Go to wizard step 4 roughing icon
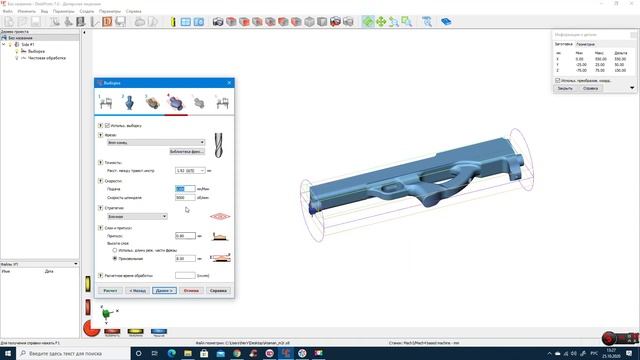Viewport: 640px width, 360px height. click(176, 102)
